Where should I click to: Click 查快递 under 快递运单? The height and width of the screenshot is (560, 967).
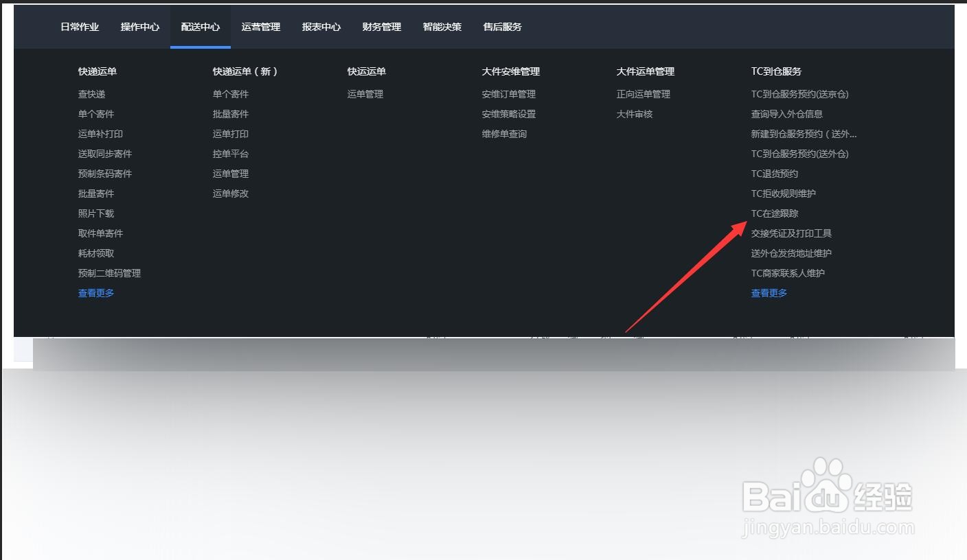tap(91, 94)
